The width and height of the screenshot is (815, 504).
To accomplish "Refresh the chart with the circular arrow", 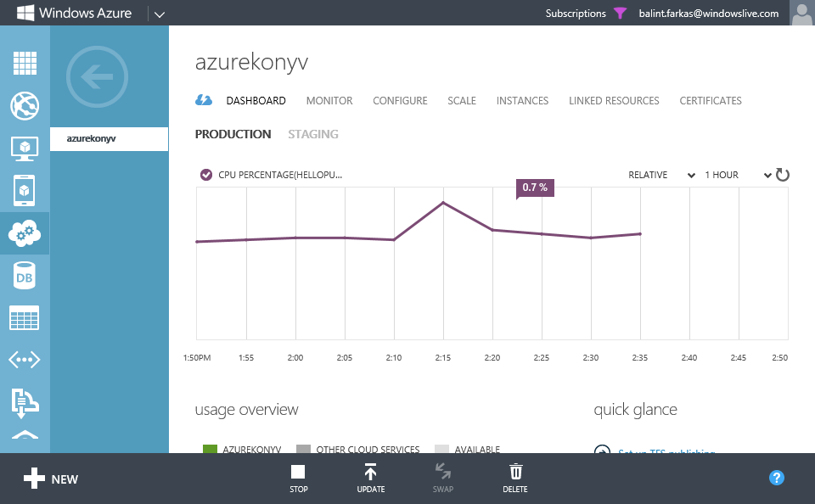I will click(x=782, y=175).
